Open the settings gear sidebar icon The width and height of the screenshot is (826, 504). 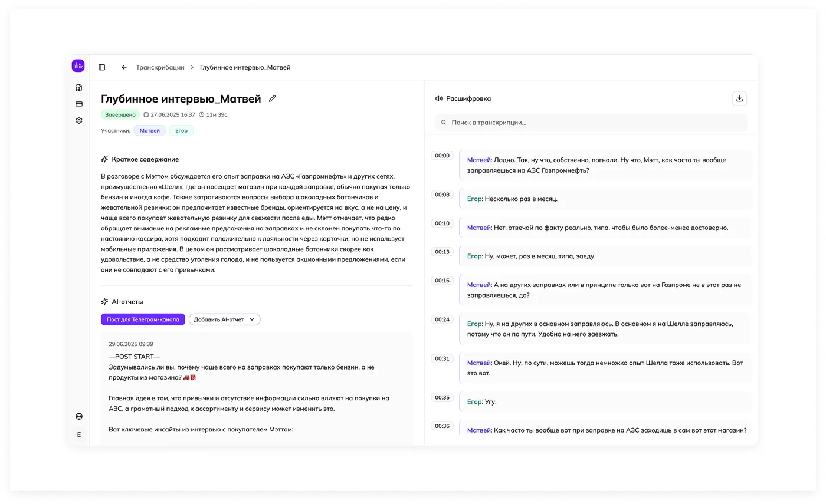pos(78,120)
